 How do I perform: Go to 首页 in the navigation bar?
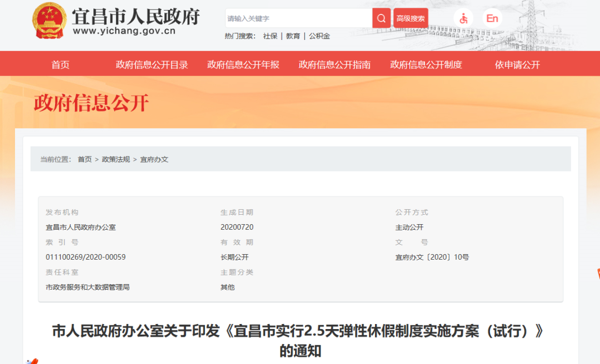pos(61,64)
